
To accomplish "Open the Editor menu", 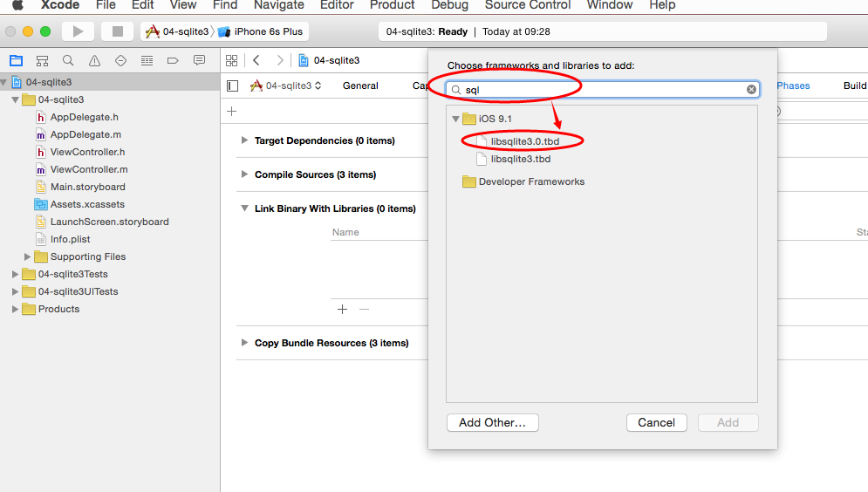I will tap(337, 5).
